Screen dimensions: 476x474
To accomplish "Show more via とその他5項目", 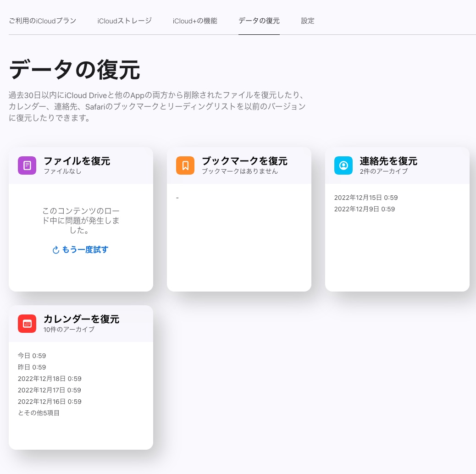I will pos(39,413).
